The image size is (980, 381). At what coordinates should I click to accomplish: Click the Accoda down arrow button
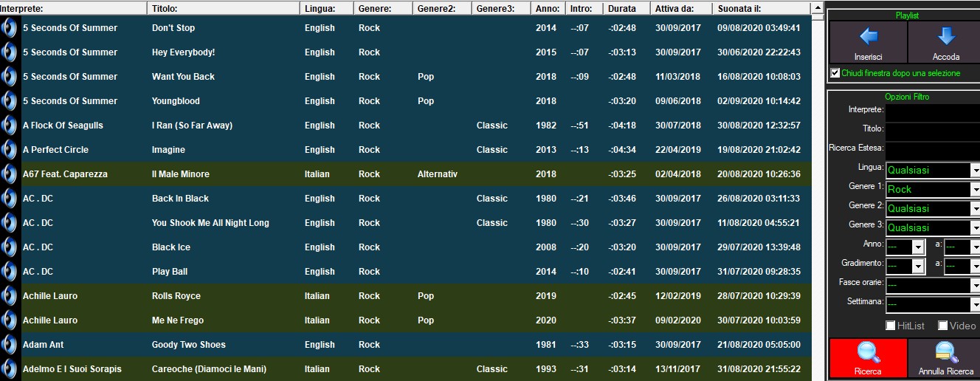tap(945, 43)
